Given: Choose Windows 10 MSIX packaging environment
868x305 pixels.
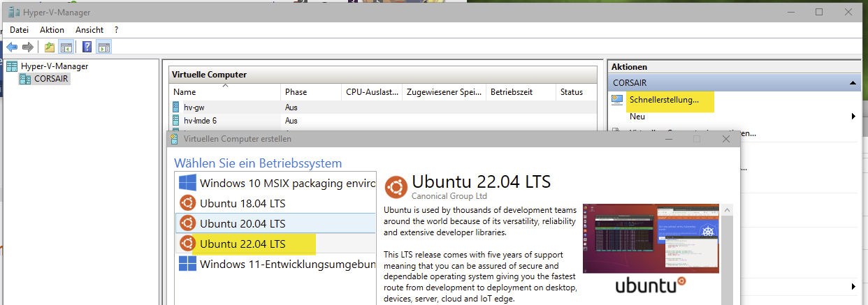Looking at the screenshot, I should click(x=275, y=183).
